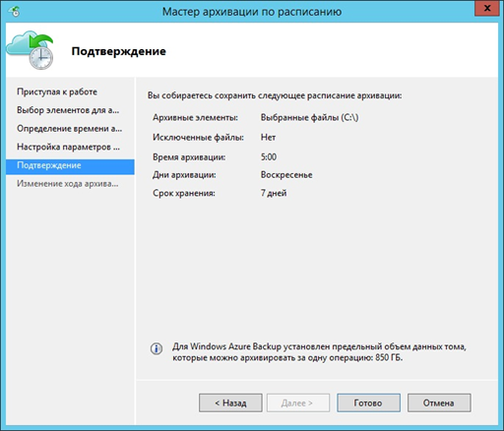Click the 5:00 backup time value
Screen dimensions: 504x431
click(269, 157)
